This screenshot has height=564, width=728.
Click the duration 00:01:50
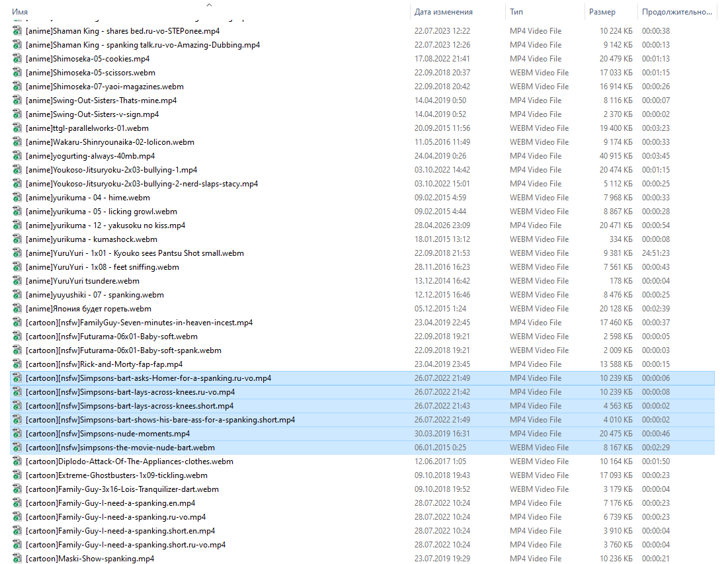[x=655, y=462]
